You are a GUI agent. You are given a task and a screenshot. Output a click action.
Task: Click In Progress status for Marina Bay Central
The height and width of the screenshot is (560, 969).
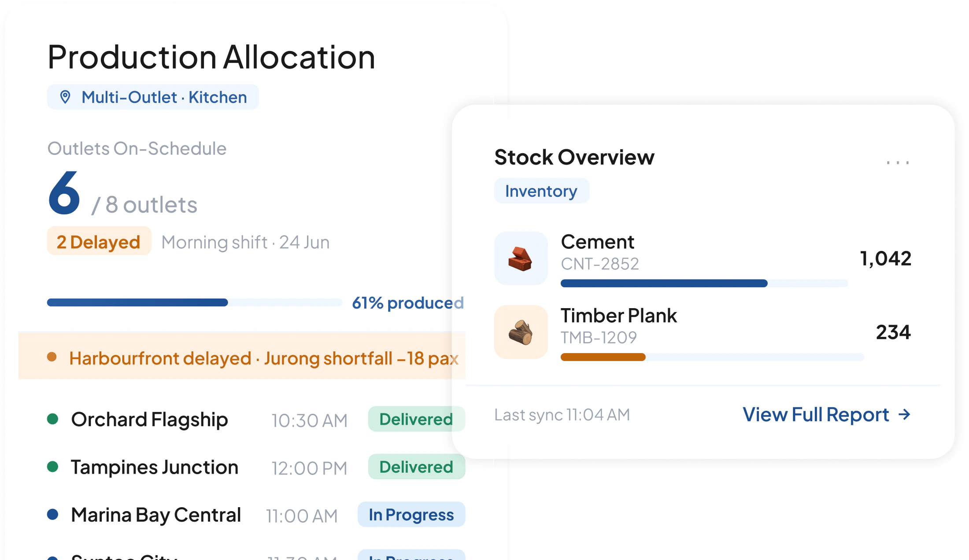[x=411, y=515]
